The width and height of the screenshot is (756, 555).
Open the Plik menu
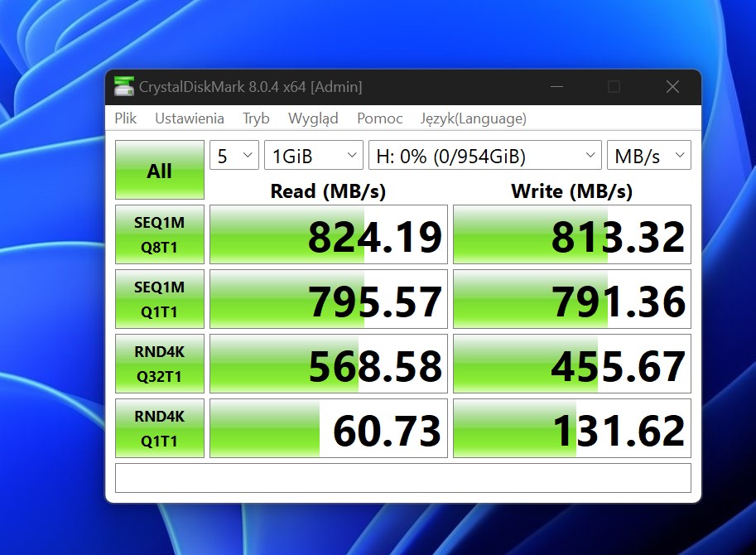click(126, 118)
